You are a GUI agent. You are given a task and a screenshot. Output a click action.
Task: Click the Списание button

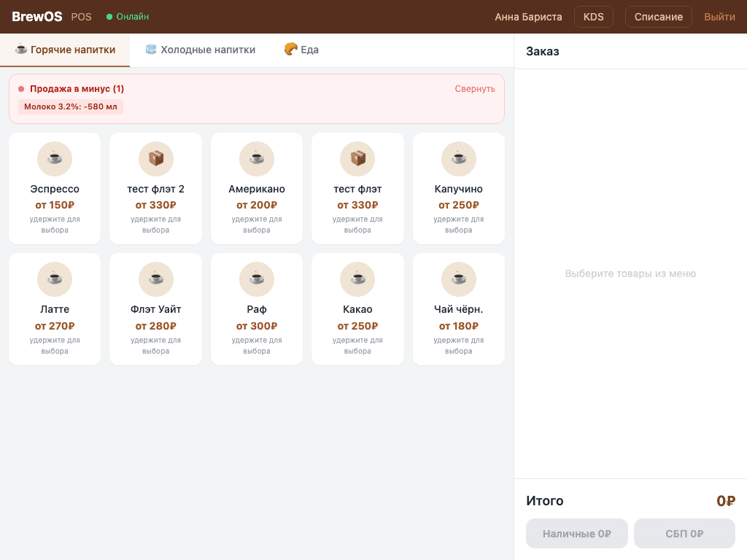pos(659,17)
